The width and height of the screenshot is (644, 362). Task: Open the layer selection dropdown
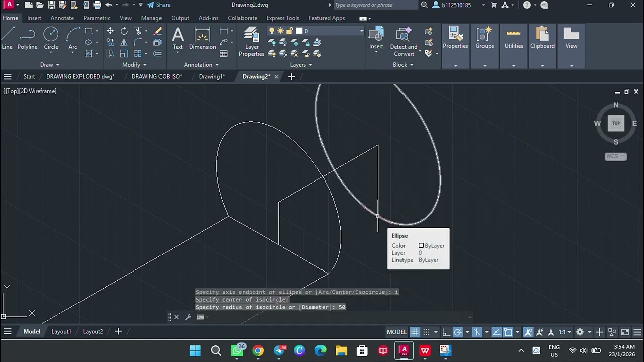pyautogui.click(x=361, y=31)
